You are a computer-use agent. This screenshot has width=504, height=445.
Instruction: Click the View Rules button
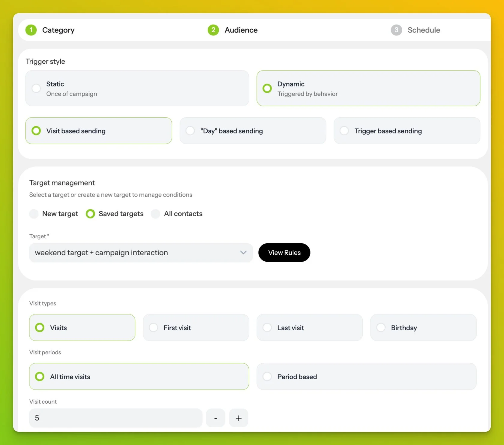284,253
